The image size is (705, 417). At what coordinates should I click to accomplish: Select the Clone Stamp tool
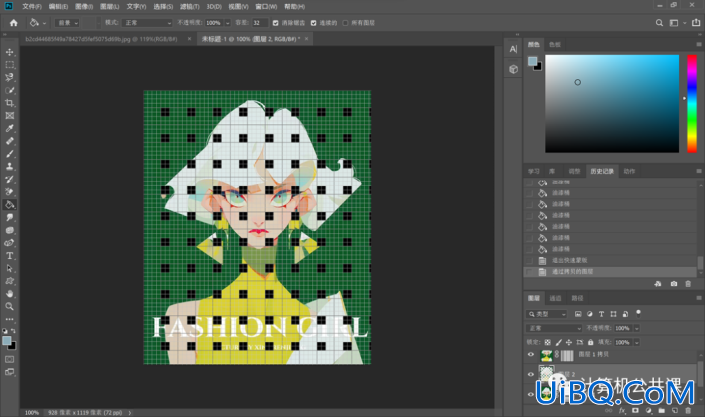[9, 166]
